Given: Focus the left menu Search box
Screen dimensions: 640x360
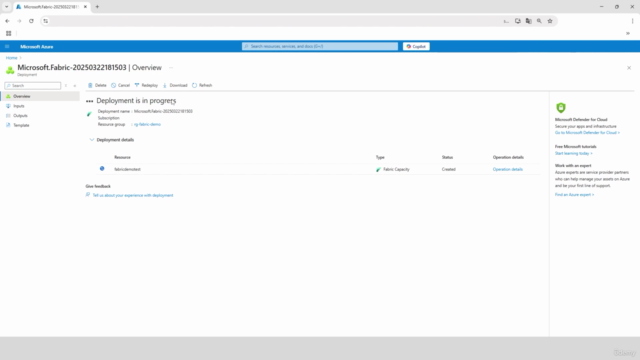Looking at the screenshot, I should (x=33, y=86).
